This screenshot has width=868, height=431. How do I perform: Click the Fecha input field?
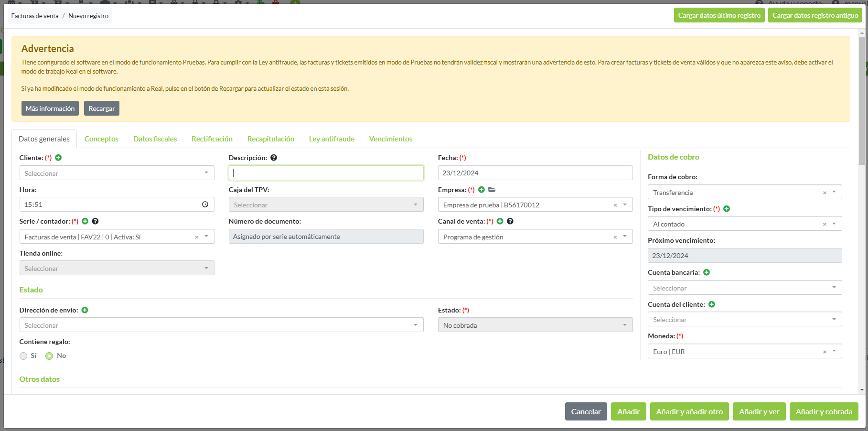pyautogui.click(x=535, y=173)
